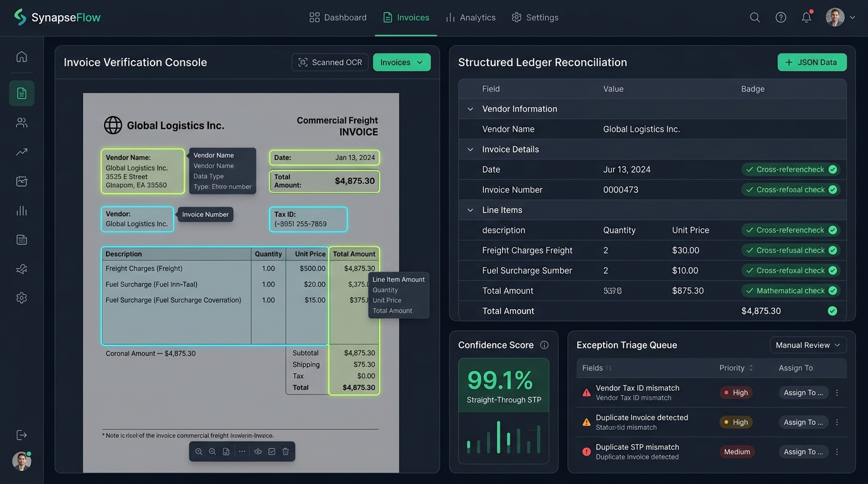Click Assign To for Vendor Tax ID mismatch

pyautogui.click(x=803, y=393)
